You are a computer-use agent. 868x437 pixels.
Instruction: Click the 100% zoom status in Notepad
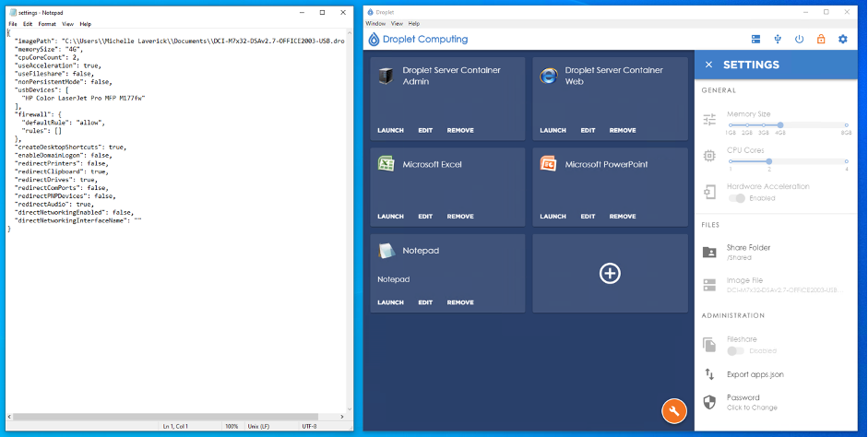(x=232, y=427)
